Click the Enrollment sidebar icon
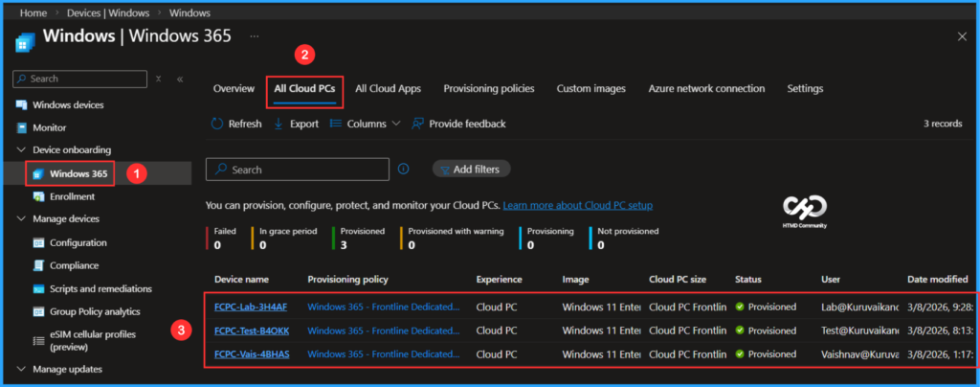The image size is (980, 387). coord(38,196)
